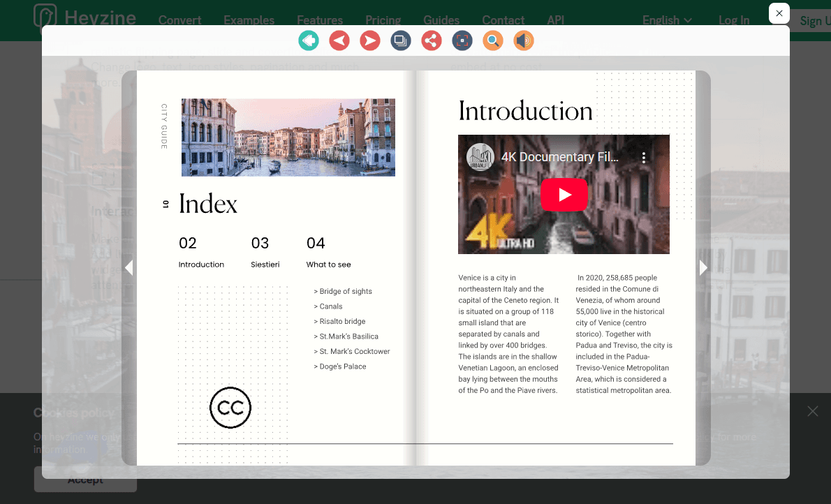The width and height of the screenshot is (831, 504).
Task: Click the vertical 'CITY GUIDE' label
Action: click(x=164, y=126)
